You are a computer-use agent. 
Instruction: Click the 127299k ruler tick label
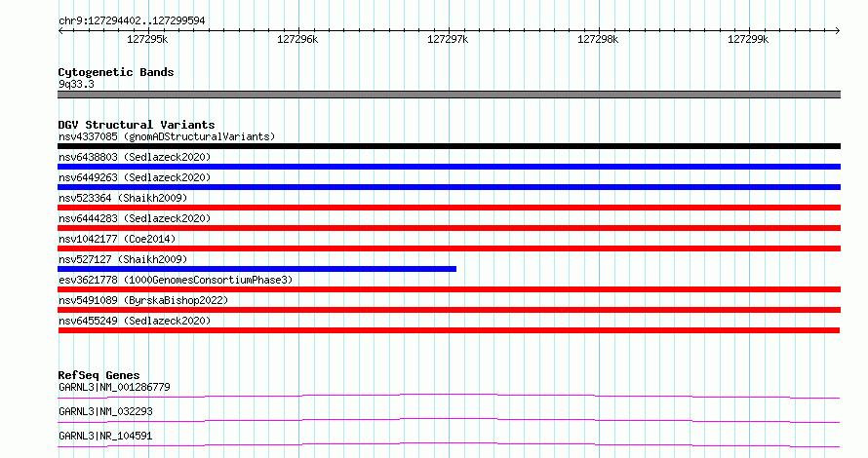coord(748,39)
